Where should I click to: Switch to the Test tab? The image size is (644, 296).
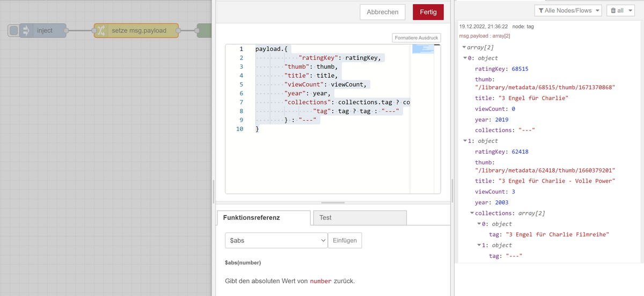tap(360, 218)
